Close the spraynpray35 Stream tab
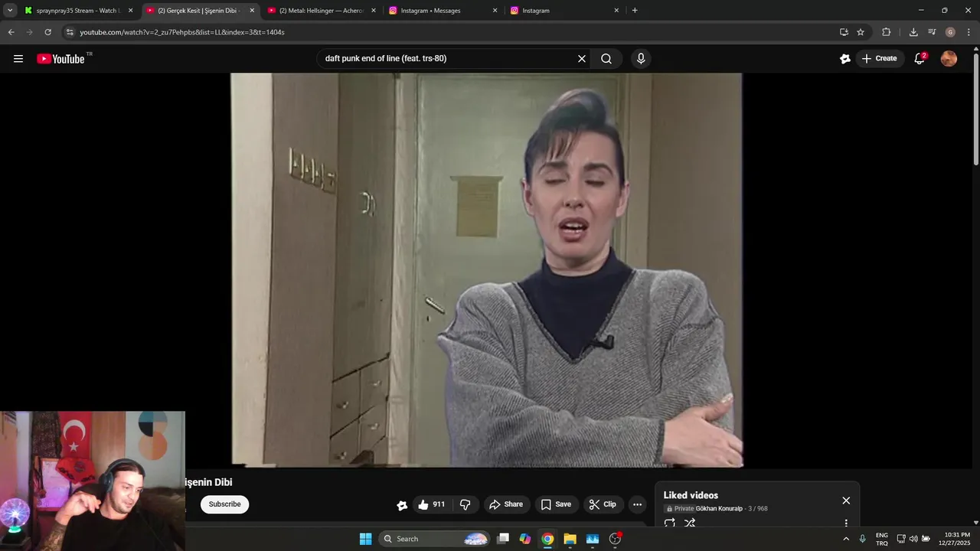Screen dimensions: 980x551 130,11
